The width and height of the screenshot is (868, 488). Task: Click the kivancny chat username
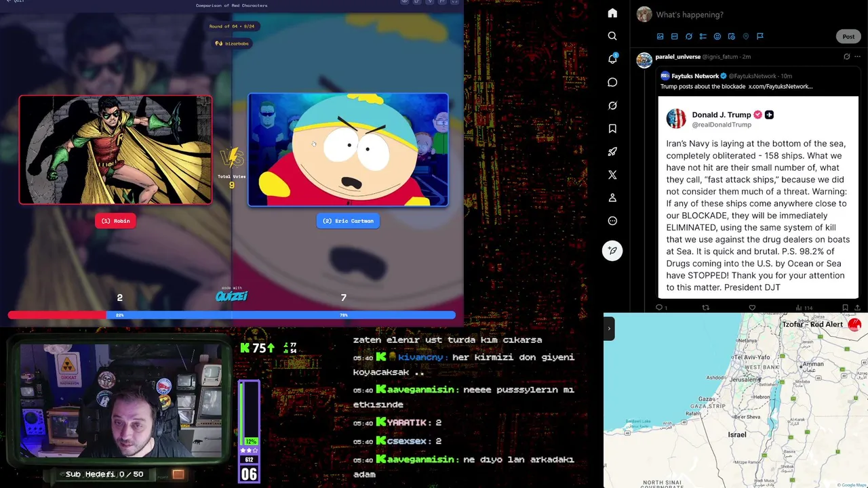(420, 357)
